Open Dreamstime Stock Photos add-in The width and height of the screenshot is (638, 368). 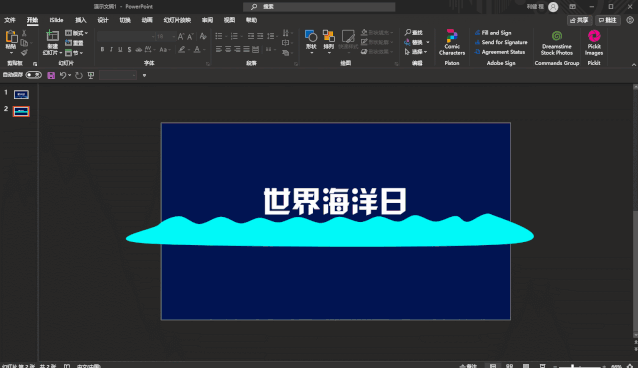557,42
